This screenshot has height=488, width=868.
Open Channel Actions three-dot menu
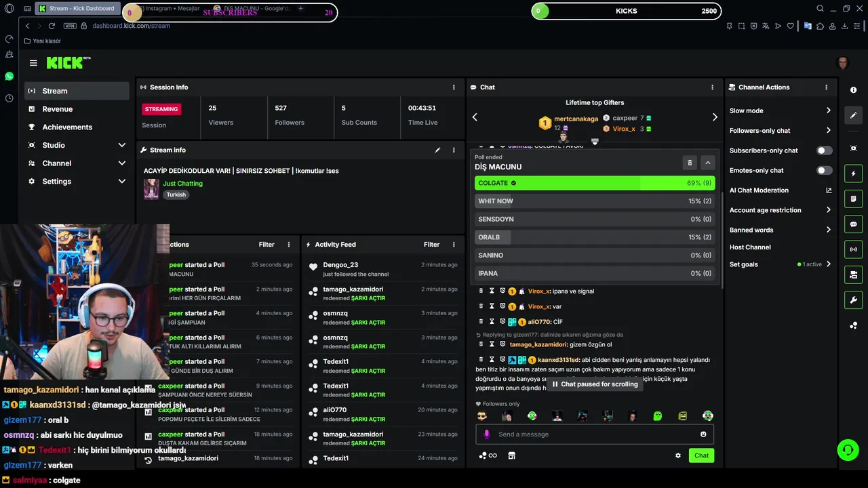click(x=826, y=87)
